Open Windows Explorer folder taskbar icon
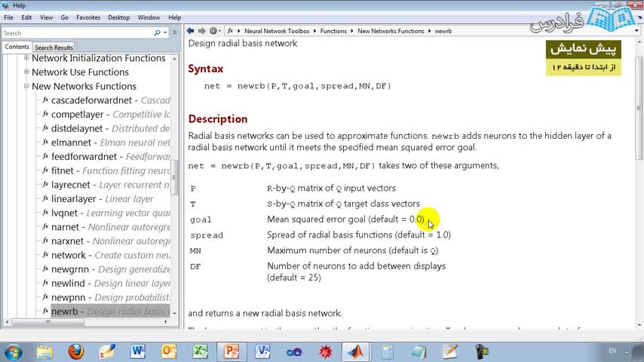Image resolution: width=644 pixels, height=362 pixels. [x=44, y=351]
